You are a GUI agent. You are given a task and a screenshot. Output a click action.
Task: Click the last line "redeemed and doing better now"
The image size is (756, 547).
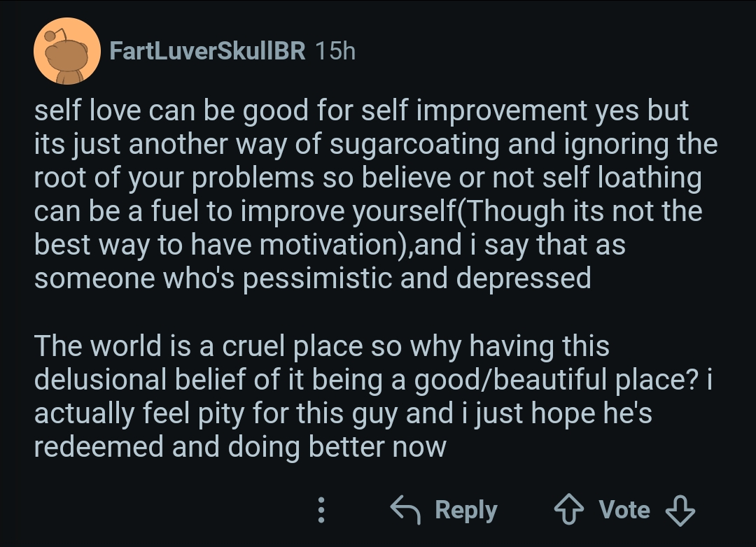coord(240,446)
